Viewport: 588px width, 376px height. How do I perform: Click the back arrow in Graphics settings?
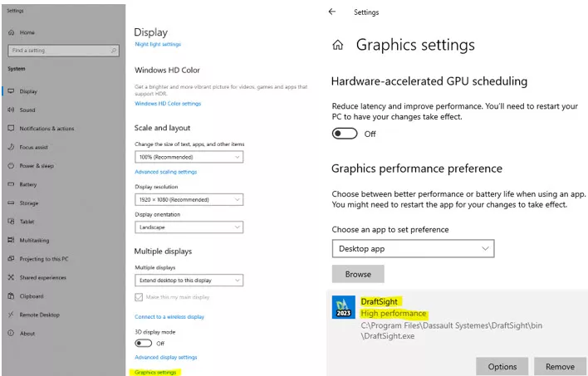click(332, 12)
